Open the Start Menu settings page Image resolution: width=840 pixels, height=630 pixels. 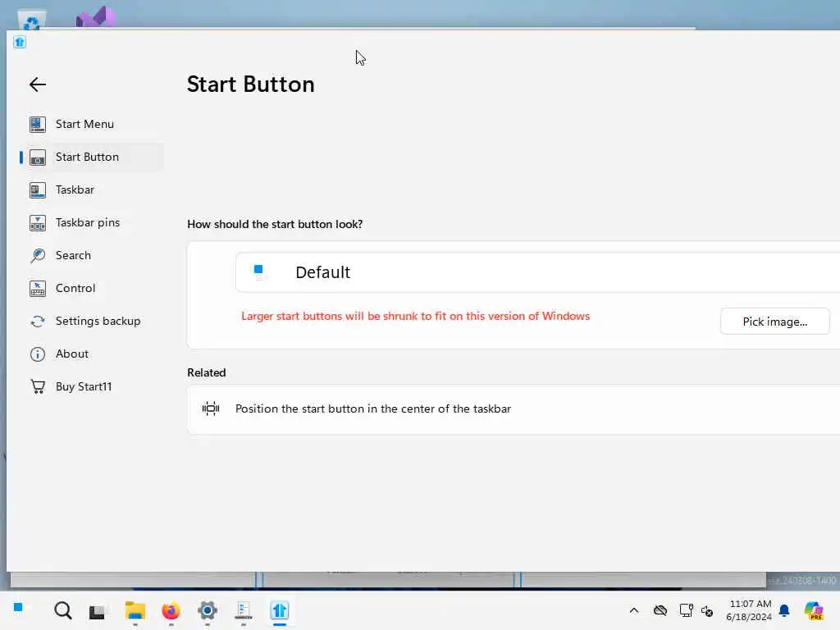[91, 125]
